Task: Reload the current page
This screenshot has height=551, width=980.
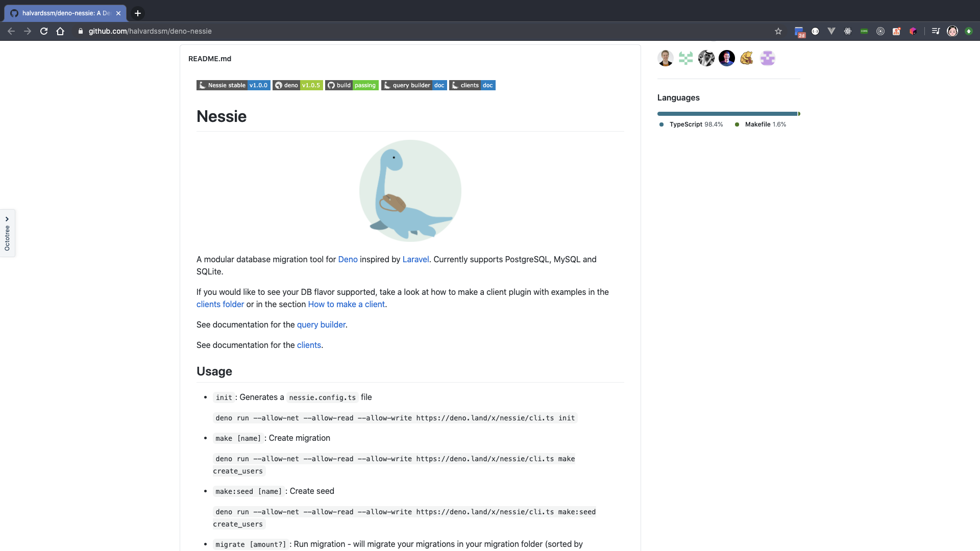Action: pos(44,31)
